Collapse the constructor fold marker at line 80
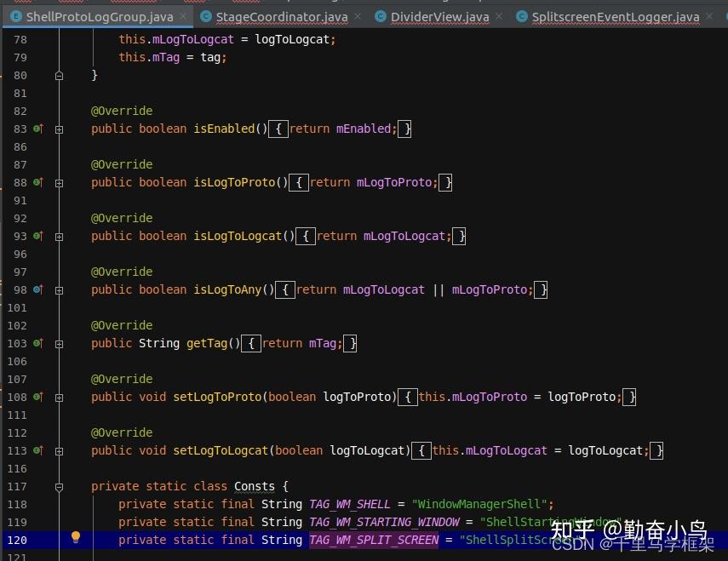 coord(59,76)
